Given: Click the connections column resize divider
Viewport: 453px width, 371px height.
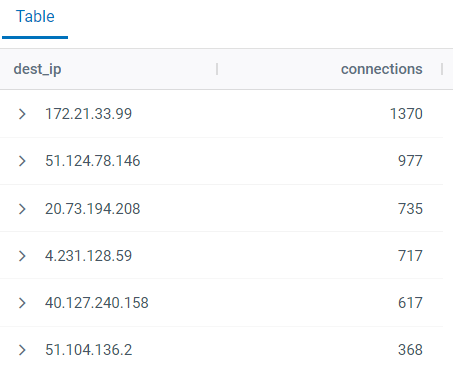Looking at the screenshot, I should coord(442,69).
